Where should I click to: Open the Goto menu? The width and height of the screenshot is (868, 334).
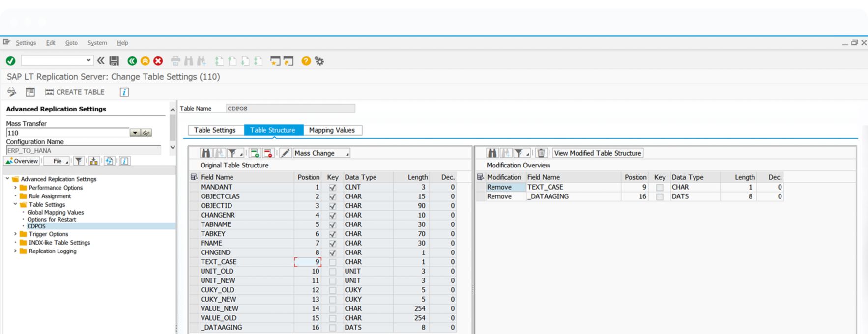[71, 43]
